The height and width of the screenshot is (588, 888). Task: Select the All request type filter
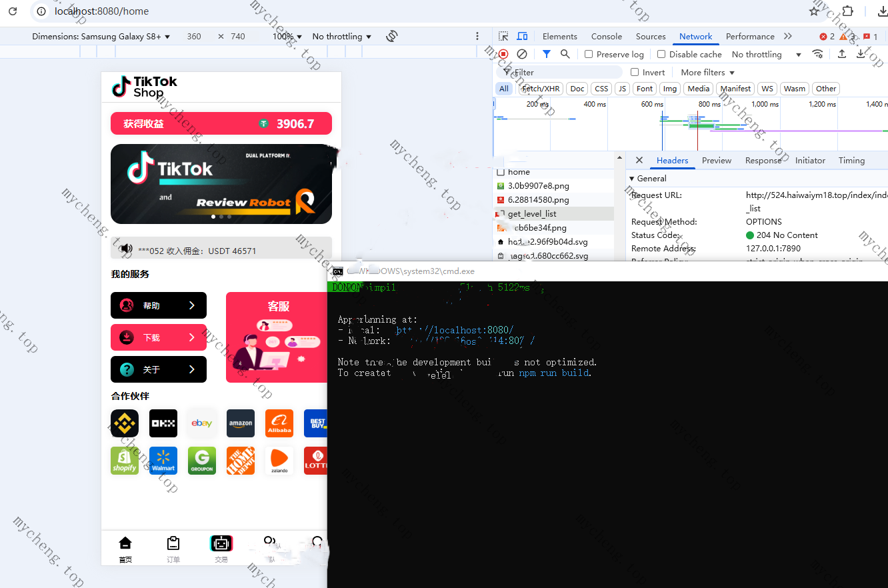(x=504, y=89)
